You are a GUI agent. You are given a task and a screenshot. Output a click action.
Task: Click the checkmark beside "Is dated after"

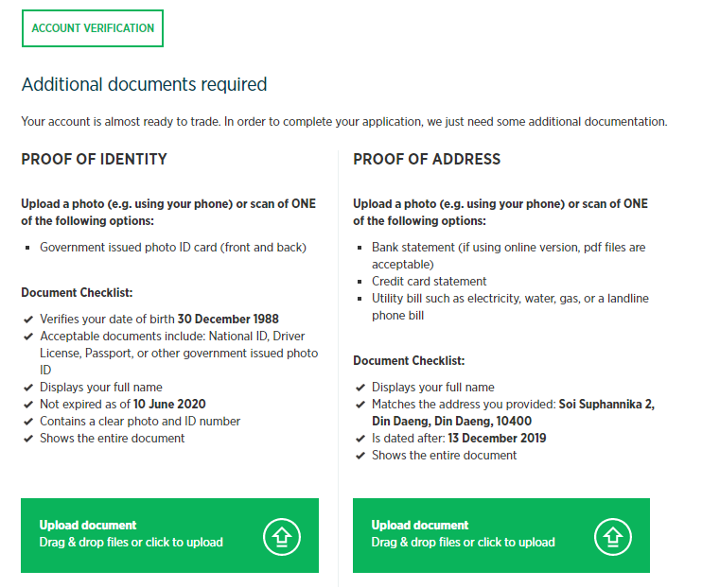(360, 439)
